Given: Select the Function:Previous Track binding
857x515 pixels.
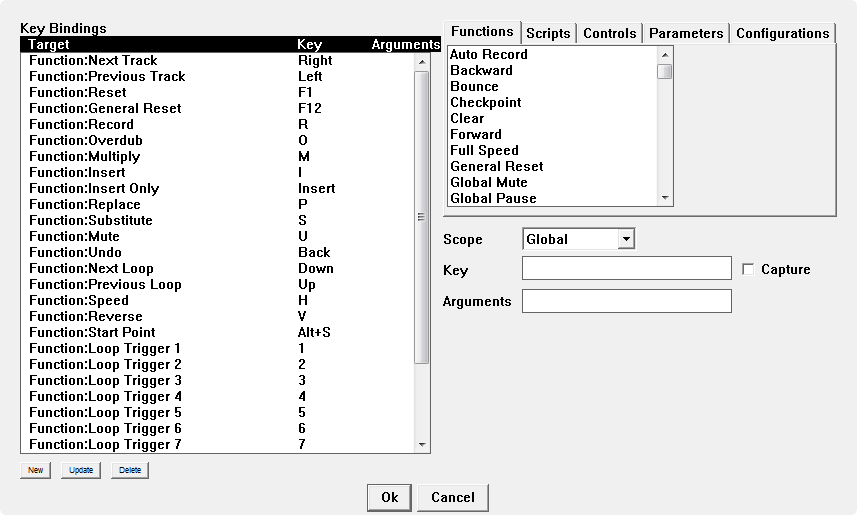Looking at the screenshot, I should pos(218,77).
